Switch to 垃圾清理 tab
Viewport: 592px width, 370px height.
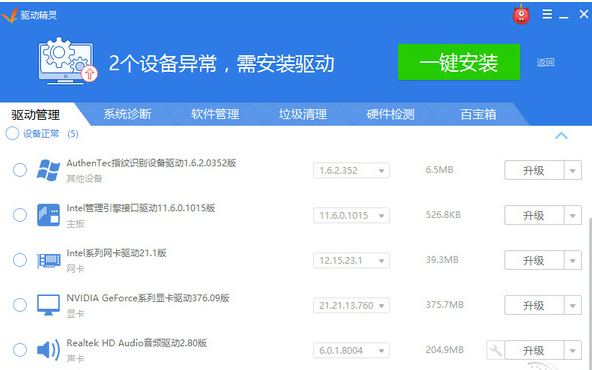pos(303,114)
